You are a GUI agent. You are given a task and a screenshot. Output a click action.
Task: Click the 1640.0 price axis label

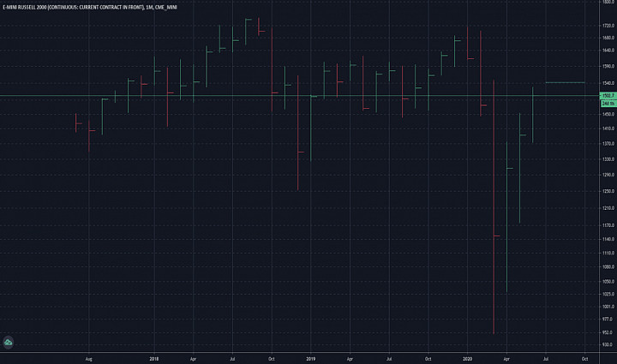pos(608,51)
